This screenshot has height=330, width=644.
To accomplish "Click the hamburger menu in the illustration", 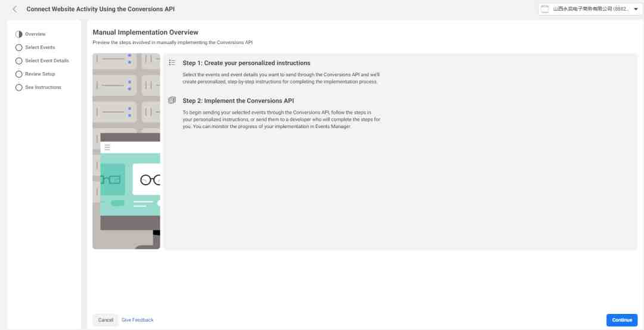I will point(107,148).
